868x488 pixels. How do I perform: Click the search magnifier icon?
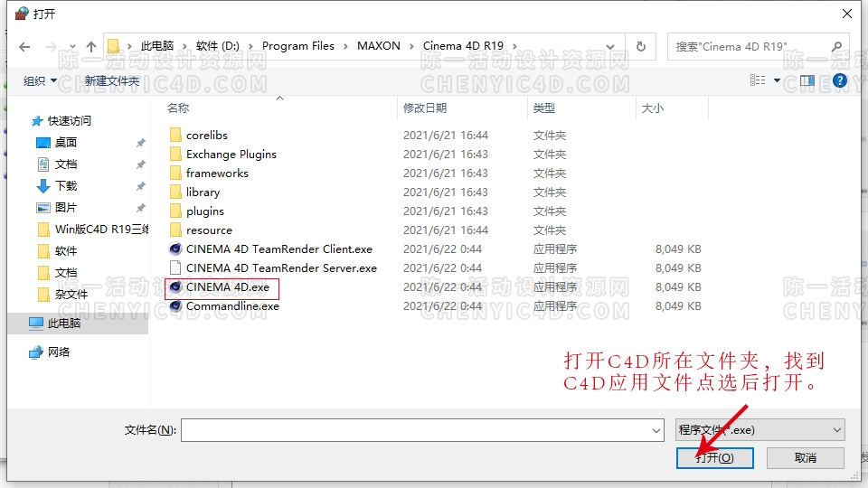tap(837, 46)
